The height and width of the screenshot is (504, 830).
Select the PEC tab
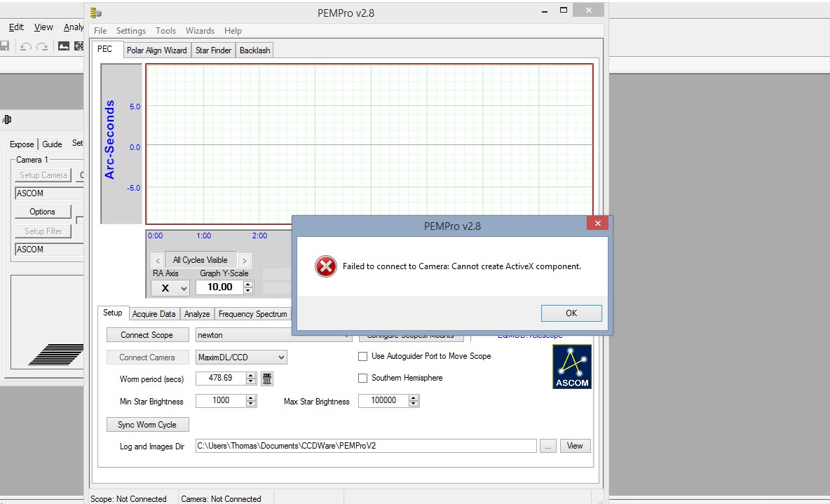point(105,49)
